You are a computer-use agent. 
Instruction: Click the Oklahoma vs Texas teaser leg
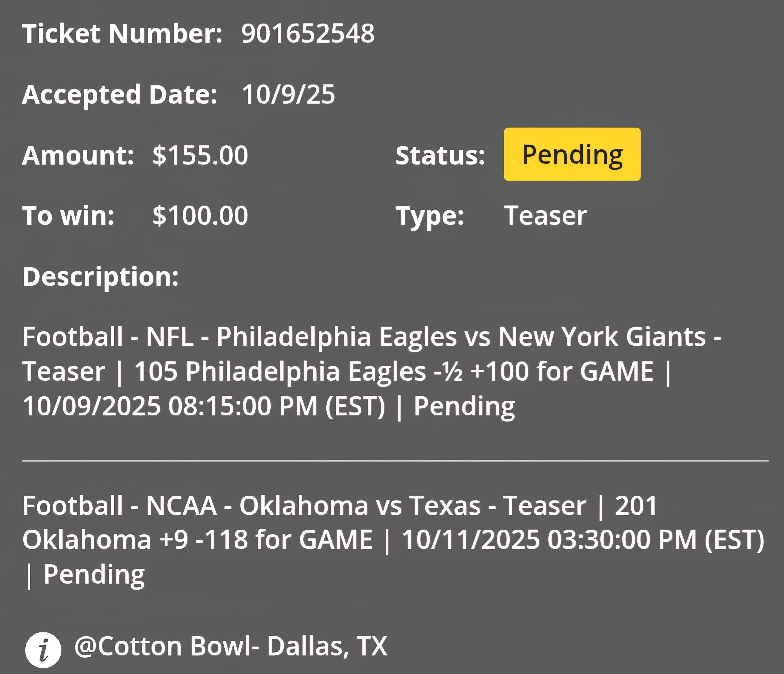click(x=394, y=540)
